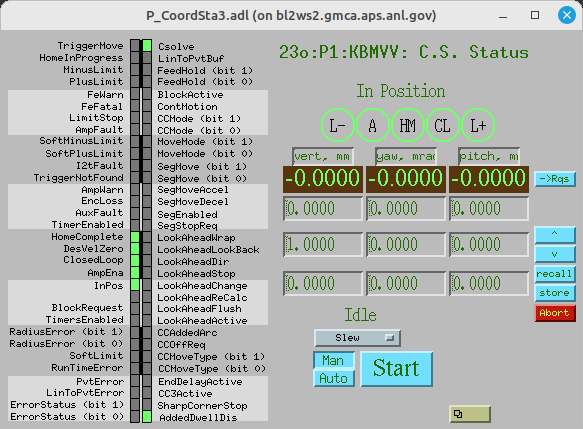Click the store button

pyautogui.click(x=555, y=293)
